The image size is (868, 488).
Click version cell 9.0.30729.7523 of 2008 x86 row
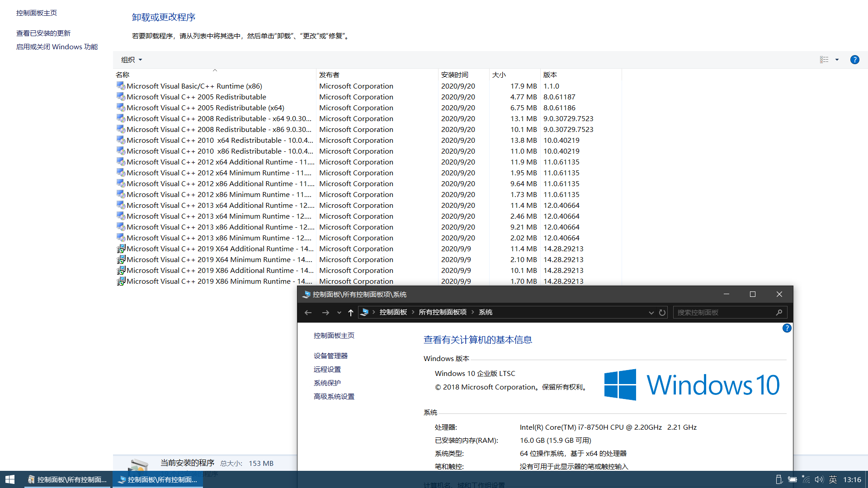point(568,129)
